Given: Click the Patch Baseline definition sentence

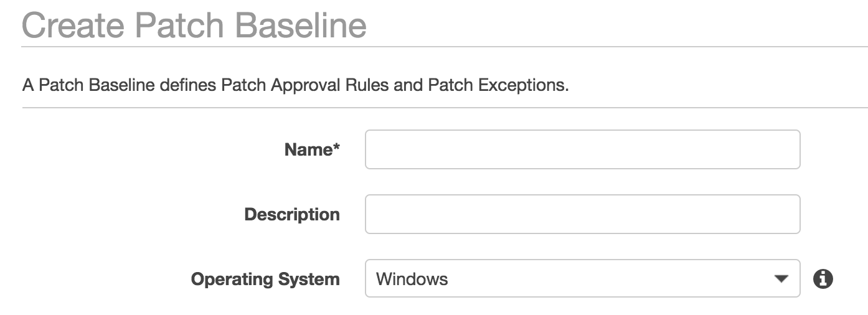Looking at the screenshot, I should tap(296, 85).
